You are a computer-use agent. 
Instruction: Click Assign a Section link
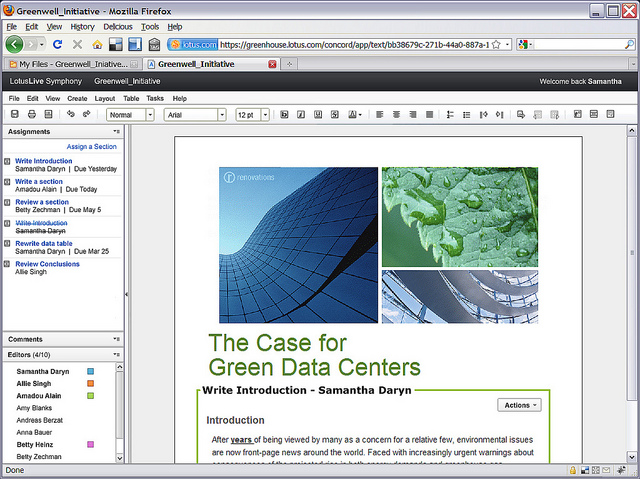91,146
